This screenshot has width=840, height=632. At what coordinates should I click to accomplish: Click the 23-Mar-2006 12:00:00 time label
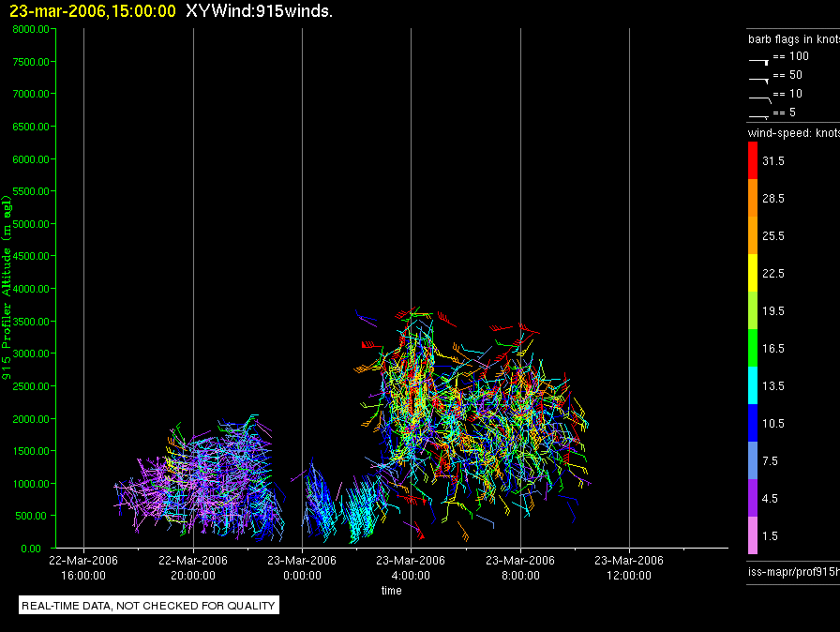pos(629,567)
